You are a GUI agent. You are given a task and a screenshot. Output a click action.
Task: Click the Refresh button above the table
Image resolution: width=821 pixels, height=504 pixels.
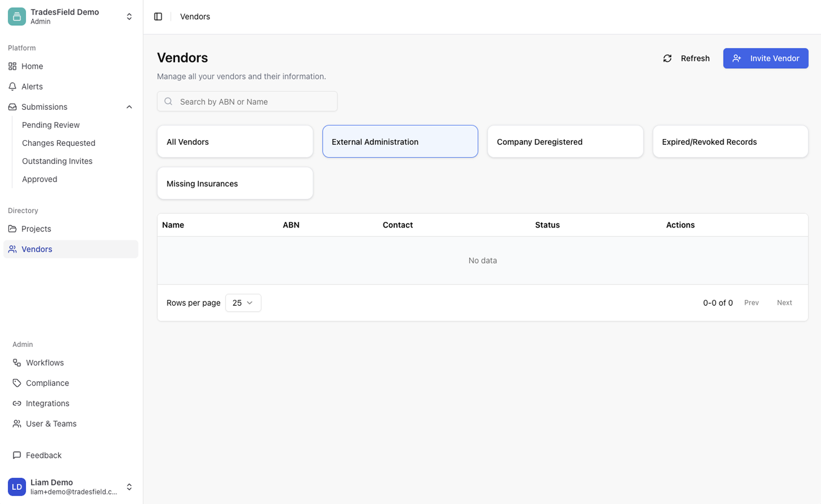click(x=686, y=58)
